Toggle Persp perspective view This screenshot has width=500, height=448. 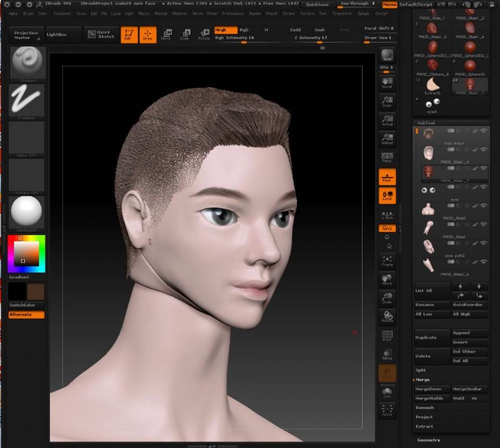tap(387, 157)
